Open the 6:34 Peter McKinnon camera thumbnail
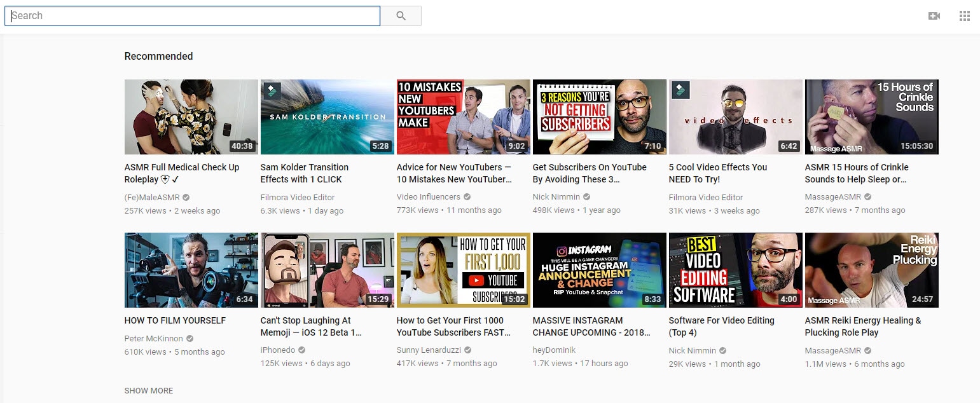 [191, 270]
